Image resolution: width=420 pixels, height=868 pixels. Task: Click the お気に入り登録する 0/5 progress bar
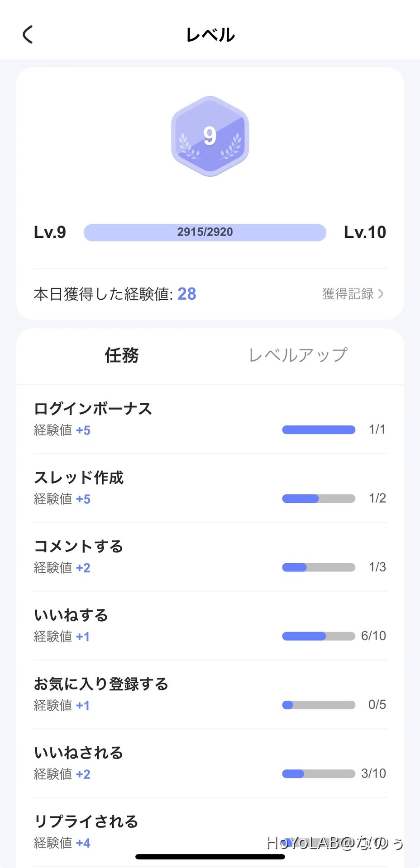click(319, 705)
